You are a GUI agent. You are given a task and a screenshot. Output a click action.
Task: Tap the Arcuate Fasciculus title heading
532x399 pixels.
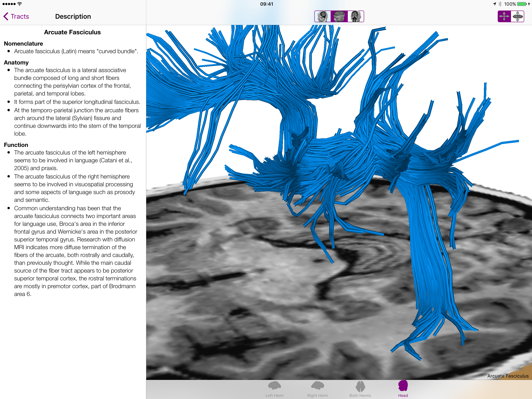point(72,32)
